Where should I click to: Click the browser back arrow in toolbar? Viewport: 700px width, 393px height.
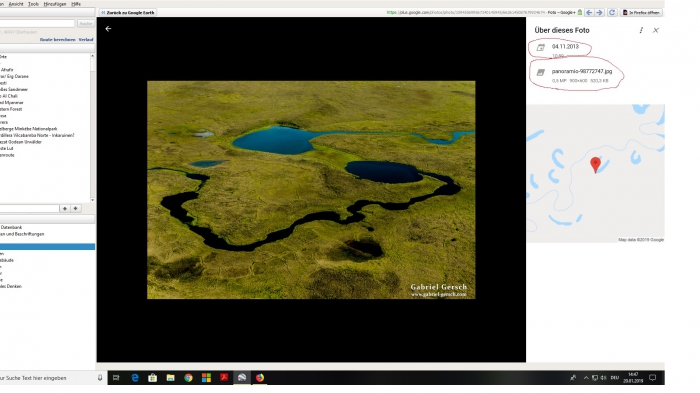[589, 13]
